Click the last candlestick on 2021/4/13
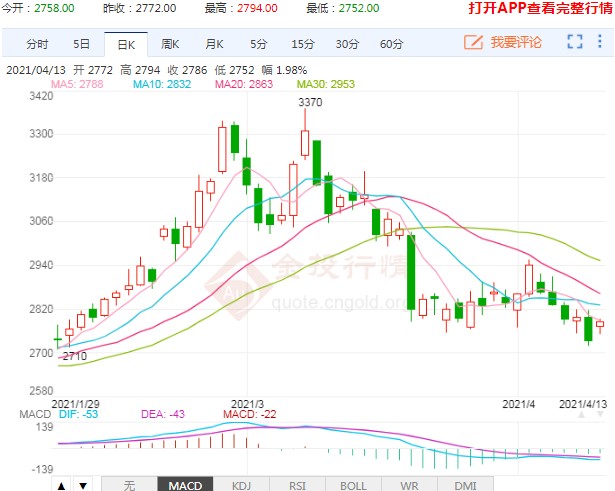 click(600, 324)
